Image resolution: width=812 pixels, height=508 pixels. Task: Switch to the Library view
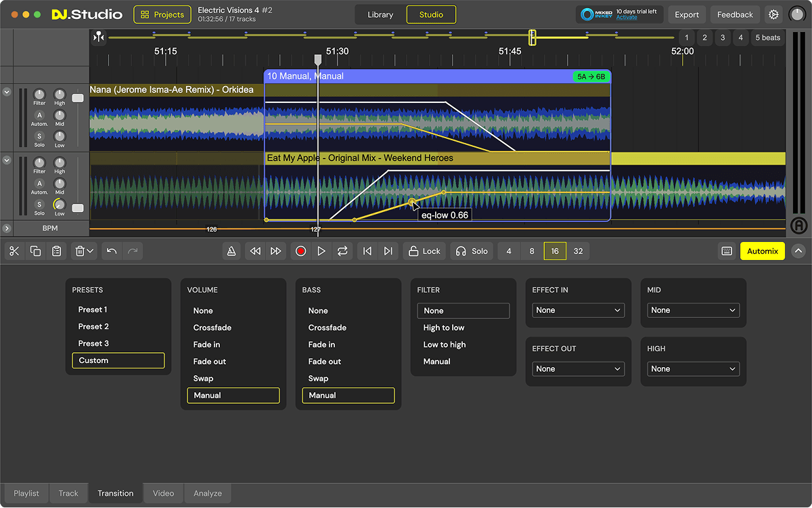380,14
